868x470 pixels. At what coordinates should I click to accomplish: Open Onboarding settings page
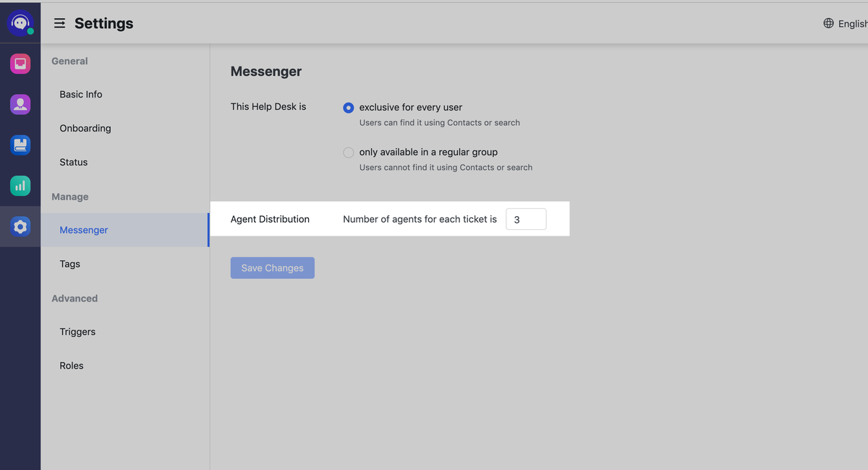(85, 128)
